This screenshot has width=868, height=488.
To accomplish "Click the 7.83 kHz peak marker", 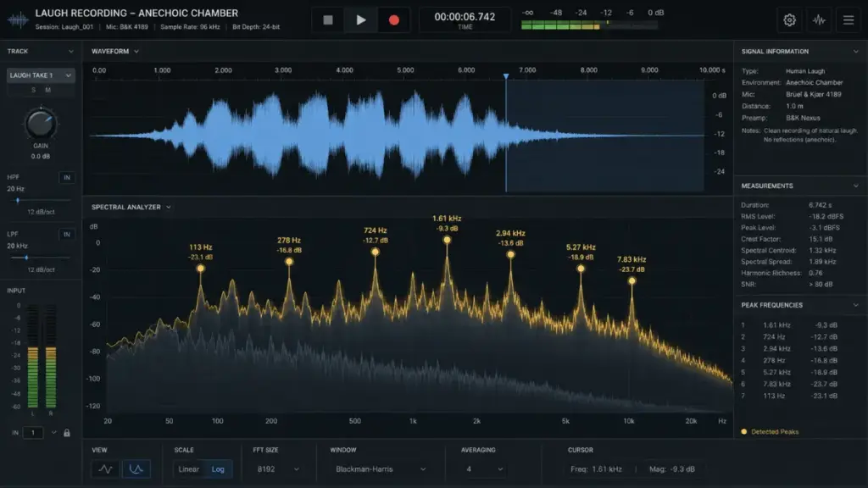I will pos(632,280).
